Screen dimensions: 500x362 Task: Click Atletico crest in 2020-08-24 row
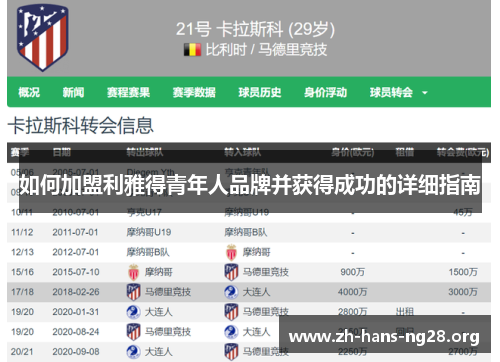coord(134,332)
